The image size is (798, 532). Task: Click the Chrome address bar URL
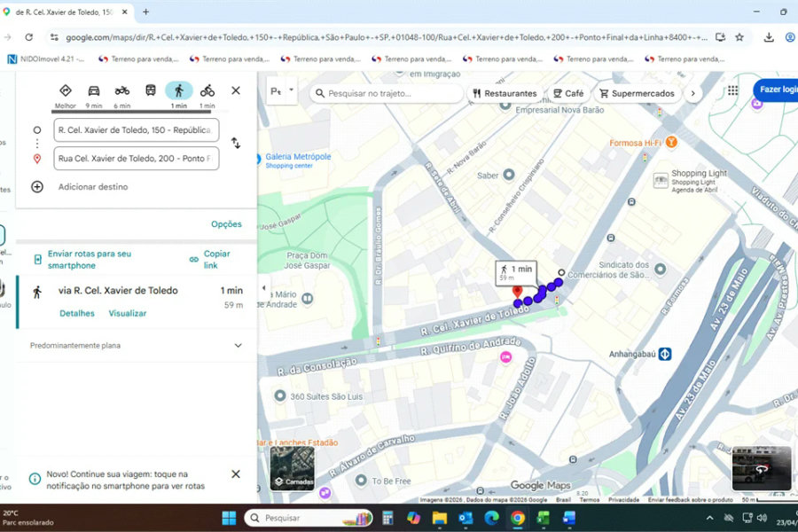(387, 37)
